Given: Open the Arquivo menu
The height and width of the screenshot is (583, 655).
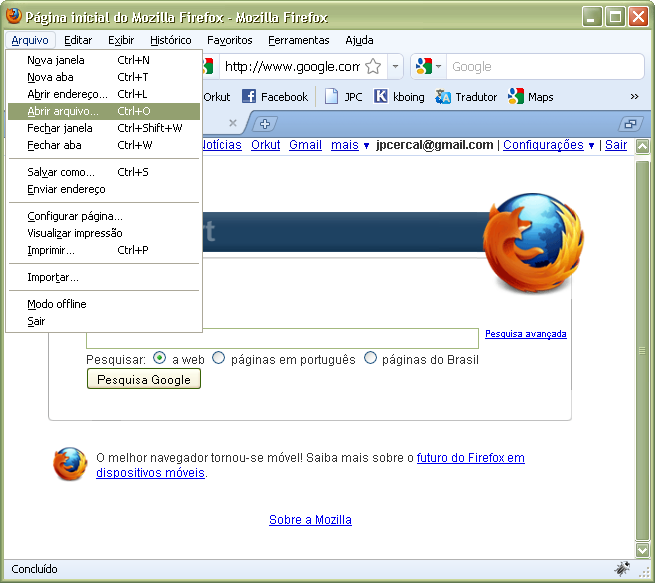Looking at the screenshot, I should coord(30,40).
